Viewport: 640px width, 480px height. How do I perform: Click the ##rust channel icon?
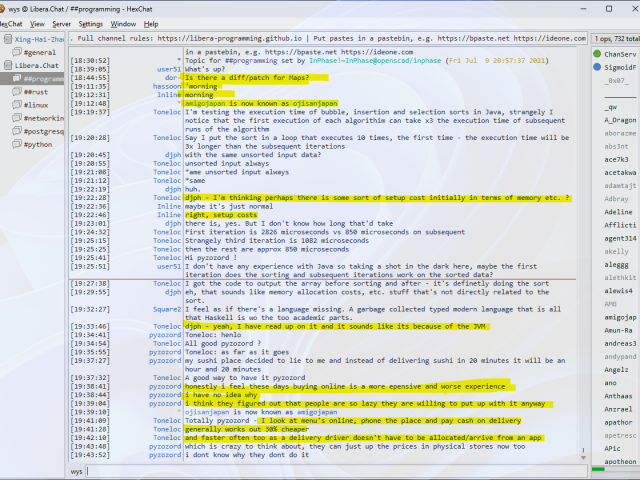click(x=15, y=91)
